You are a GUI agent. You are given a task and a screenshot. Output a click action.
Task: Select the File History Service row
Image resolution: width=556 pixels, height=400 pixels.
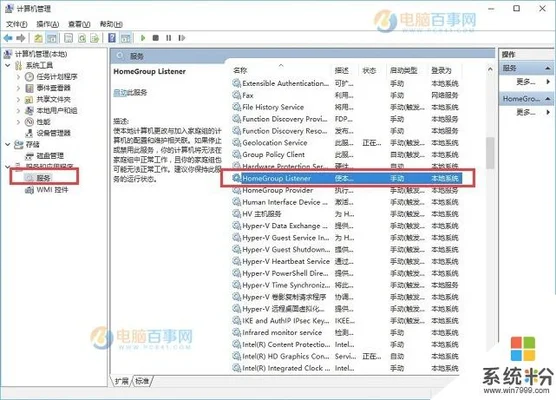tap(346, 107)
